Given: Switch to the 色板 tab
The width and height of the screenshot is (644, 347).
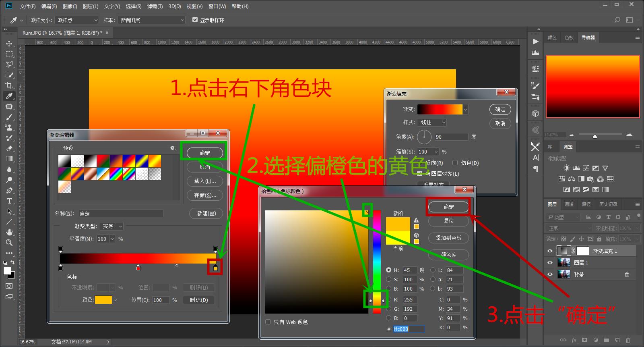Looking at the screenshot, I should (569, 37).
